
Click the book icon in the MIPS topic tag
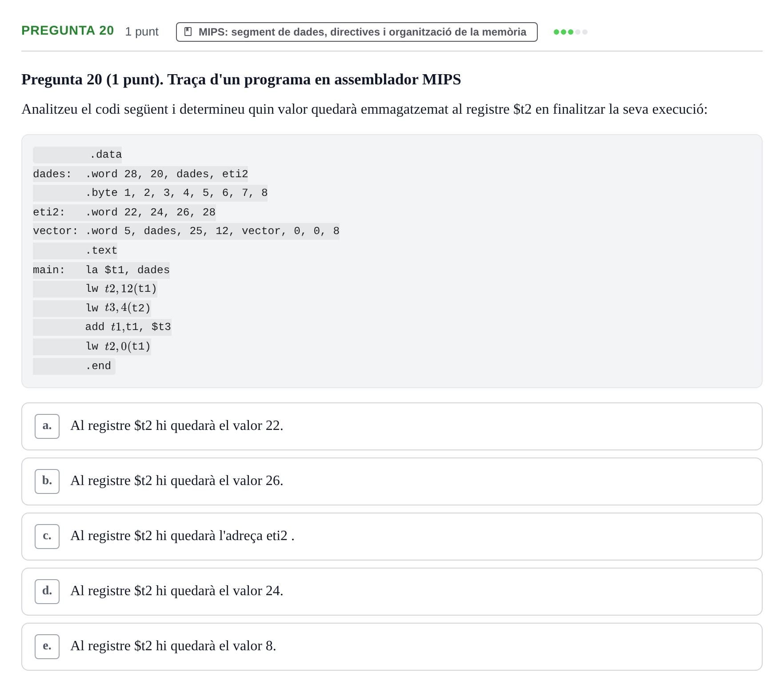click(188, 32)
